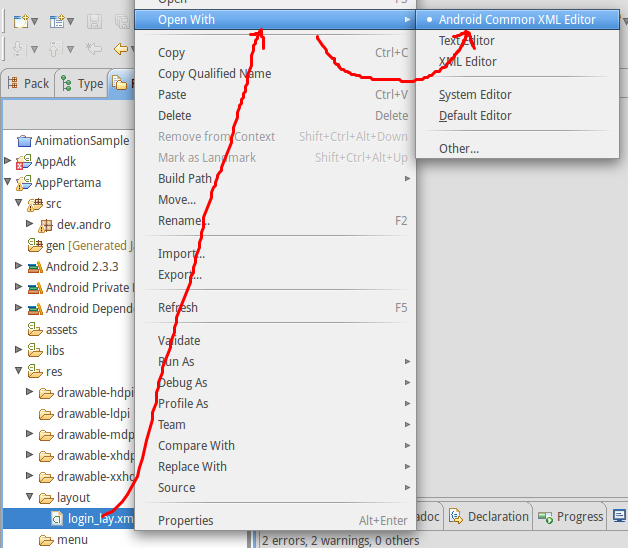Select the gen Generated folder
The width and height of the screenshot is (628, 548).
81,246
